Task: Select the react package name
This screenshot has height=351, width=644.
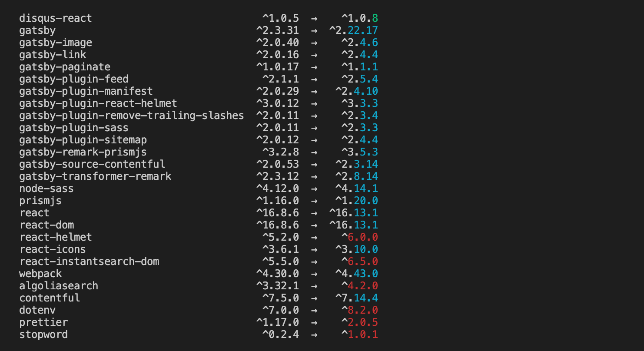Action: click(34, 213)
